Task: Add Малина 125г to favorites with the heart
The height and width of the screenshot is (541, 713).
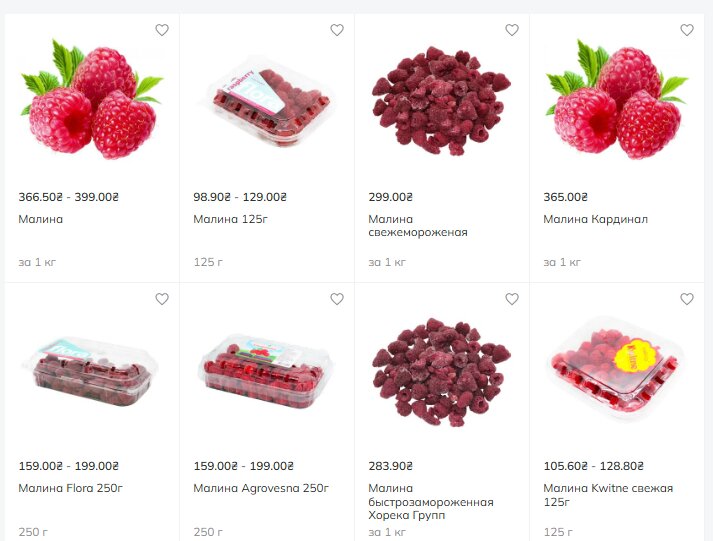Action: point(336,30)
